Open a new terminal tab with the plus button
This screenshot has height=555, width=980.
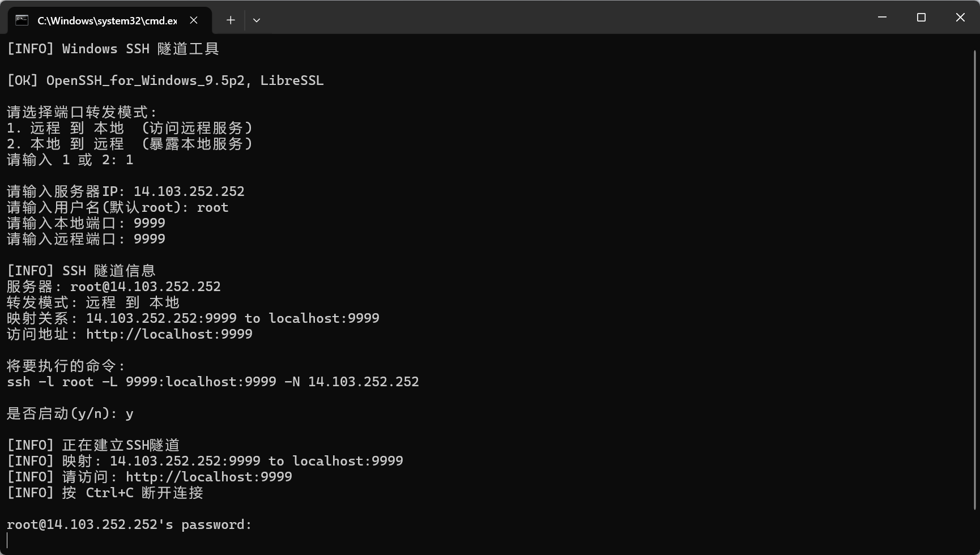click(x=231, y=20)
